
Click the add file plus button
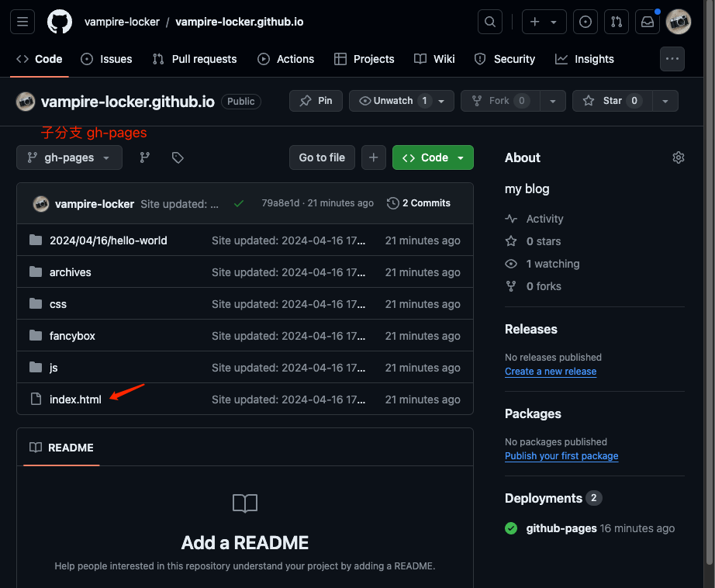pyautogui.click(x=374, y=157)
